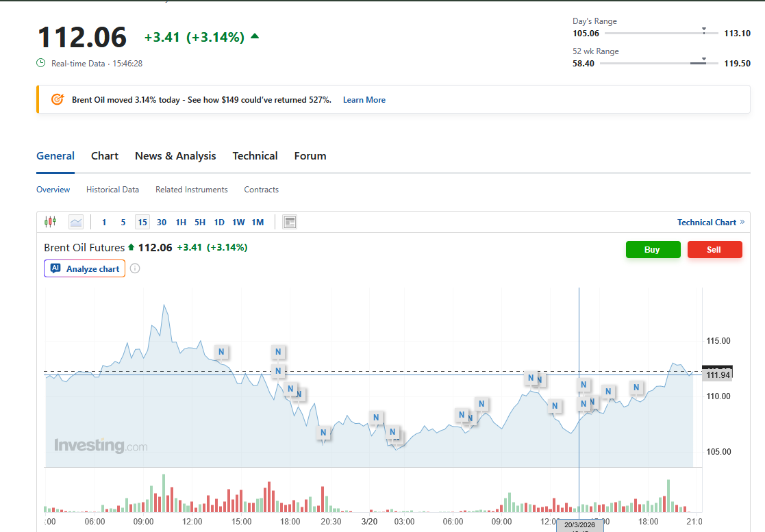Follow the Learn More link

click(364, 100)
